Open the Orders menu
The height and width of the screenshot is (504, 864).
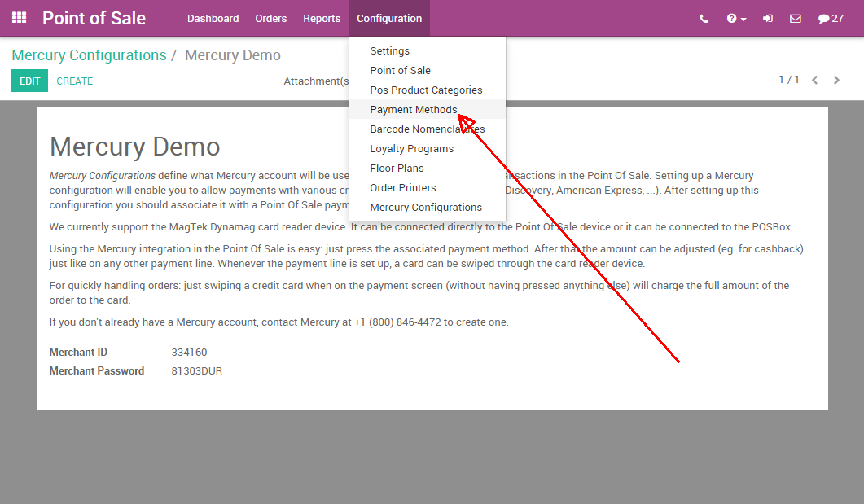[270, 18]
